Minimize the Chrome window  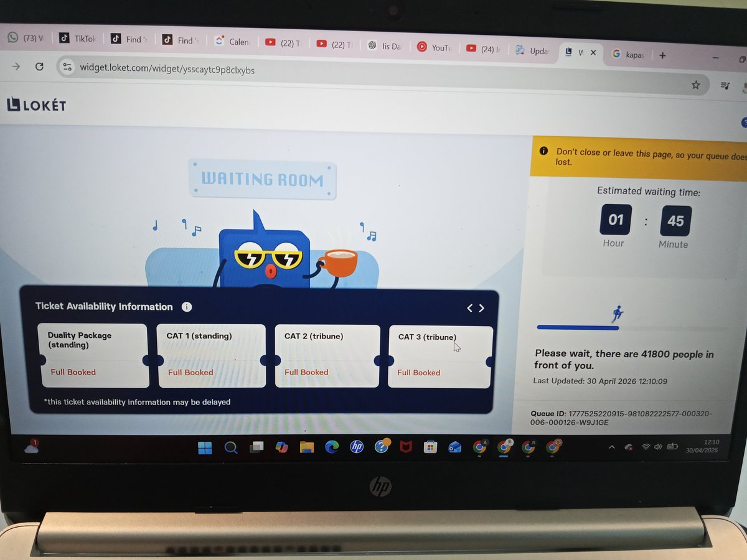(716, 58)
